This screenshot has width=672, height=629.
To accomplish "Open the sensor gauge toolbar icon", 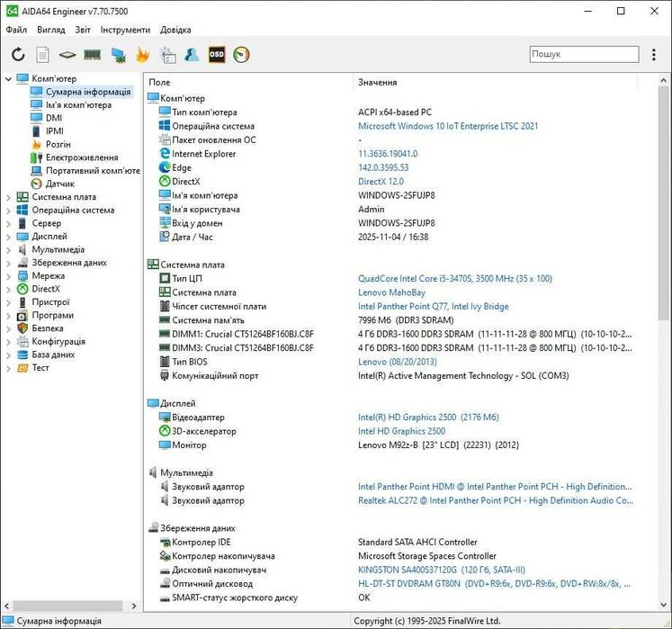I will pyautogui.click(x=241, y=55).
